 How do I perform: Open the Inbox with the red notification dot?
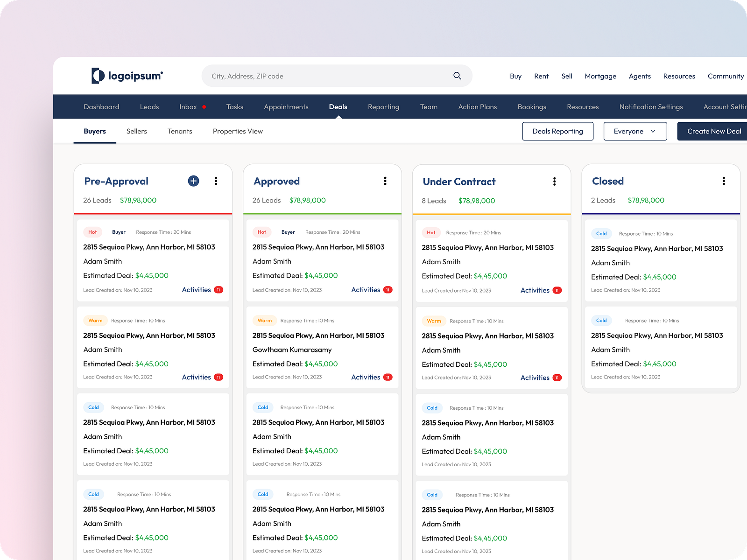pos(188,106)
